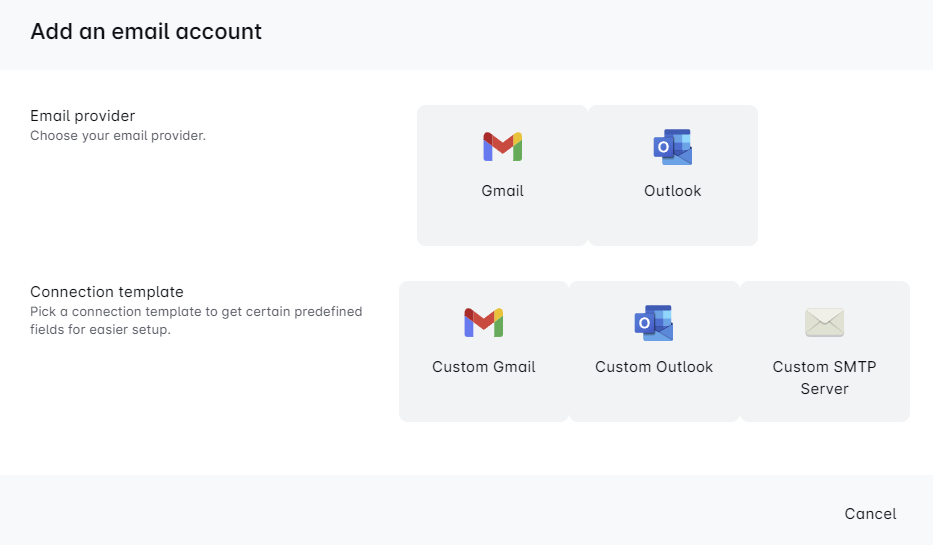Select the "Gmail" provider label
Screen dimensions: 933x545
502,191
